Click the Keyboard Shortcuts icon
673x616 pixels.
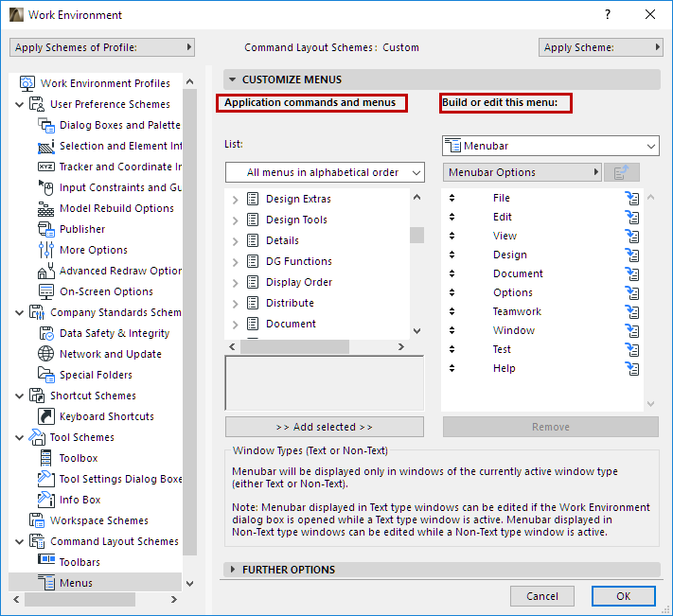tap(46, 416)
